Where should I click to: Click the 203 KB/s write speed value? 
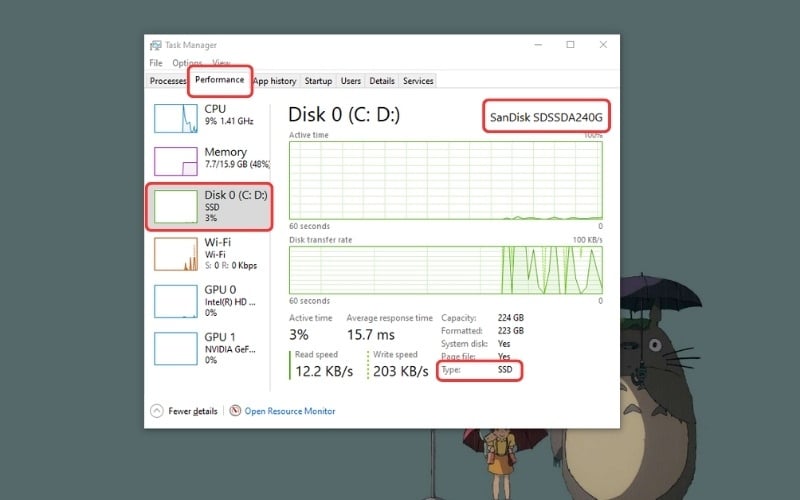click(x=401, y=371)
